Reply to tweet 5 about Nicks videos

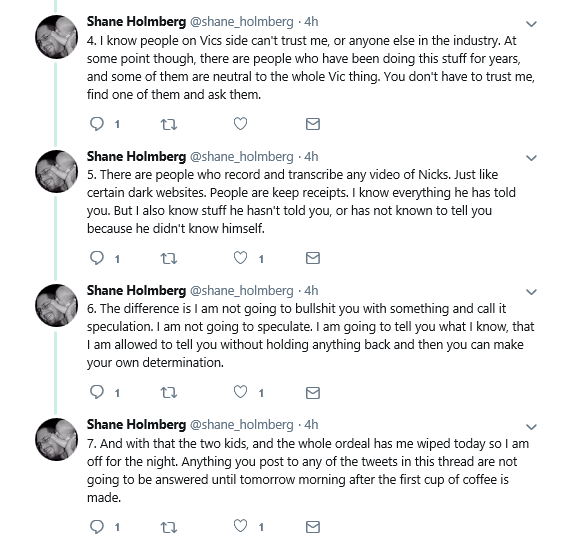pyautogui.click(x=97, y=258)
